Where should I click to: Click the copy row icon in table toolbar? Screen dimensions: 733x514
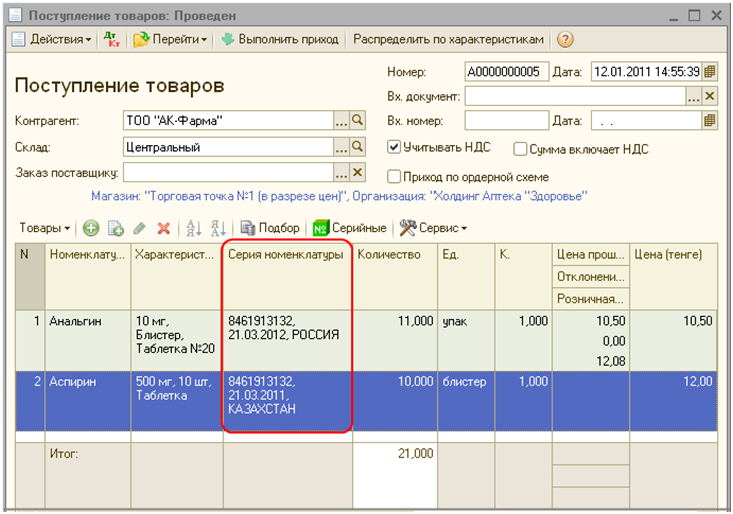coord(115,228)
